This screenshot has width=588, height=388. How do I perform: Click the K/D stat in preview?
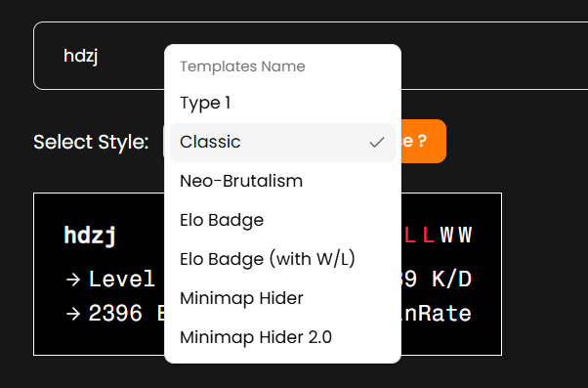tap(451, 280)
